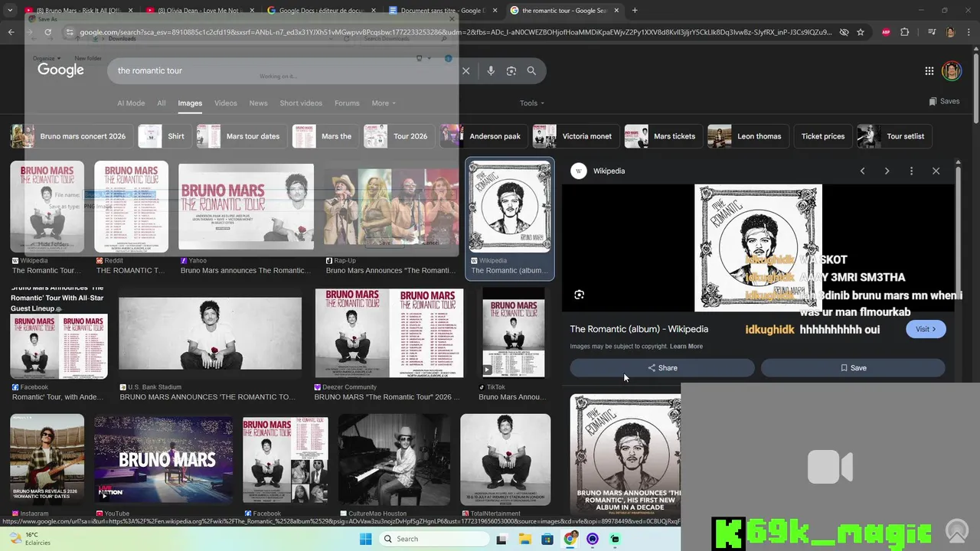Image resolution: width=980 pixels, height=551 pixels.
Task: Filter by Anderson paak chip
Action: 483,136
